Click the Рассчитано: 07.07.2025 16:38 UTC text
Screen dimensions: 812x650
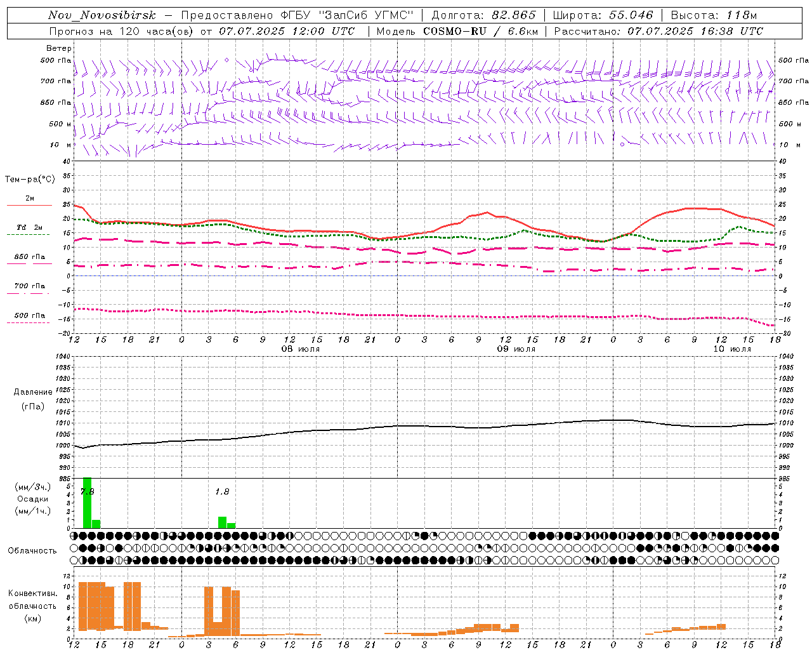(x=658, y=31)
